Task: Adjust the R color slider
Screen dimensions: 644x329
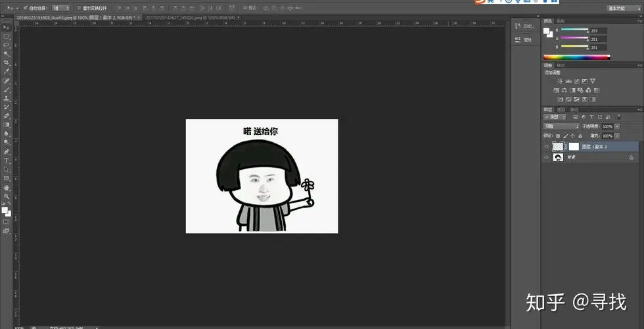Action: click(575, 30)
